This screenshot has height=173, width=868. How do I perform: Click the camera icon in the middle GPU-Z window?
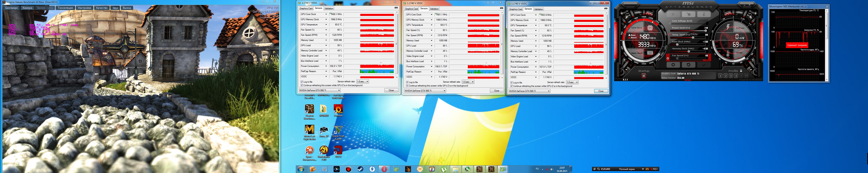point(501,8)
